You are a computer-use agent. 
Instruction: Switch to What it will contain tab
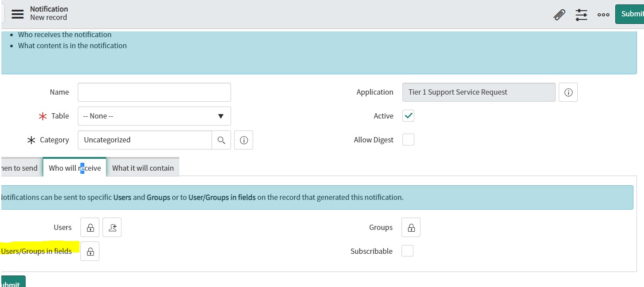click(143, 168)
